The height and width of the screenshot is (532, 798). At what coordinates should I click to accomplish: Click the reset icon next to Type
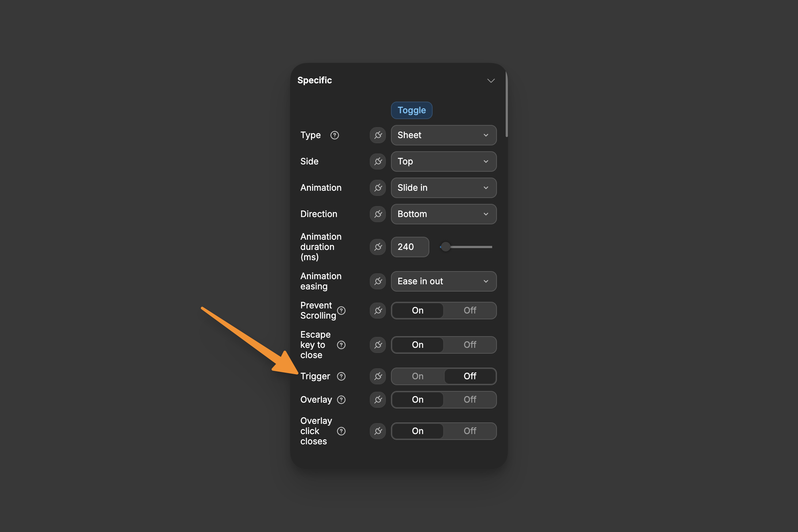point(378,135)
